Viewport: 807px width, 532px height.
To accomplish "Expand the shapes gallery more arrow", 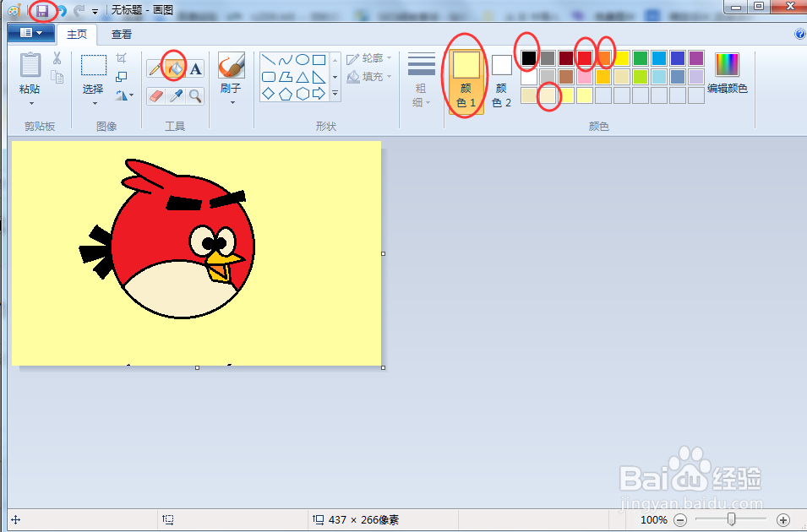I will pos(335,94).
